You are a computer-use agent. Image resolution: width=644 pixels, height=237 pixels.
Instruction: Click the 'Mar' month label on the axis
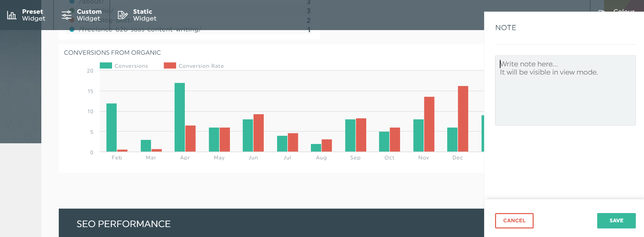click(151, 158)
